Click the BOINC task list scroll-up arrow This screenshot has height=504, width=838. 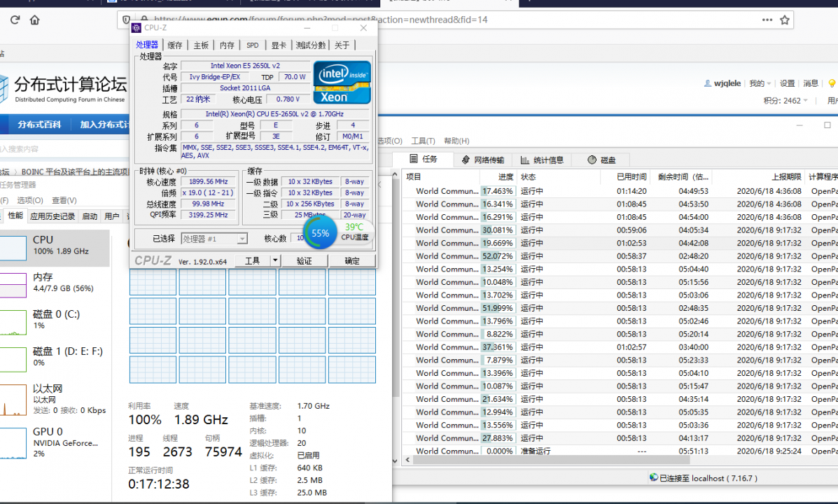[x=395, y=174]
